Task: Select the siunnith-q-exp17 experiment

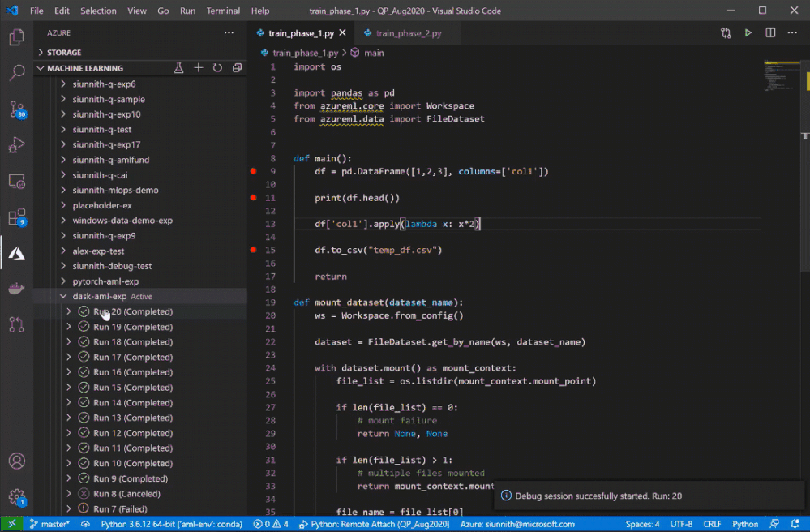Action: pyautogui.click(x=140, y=144)
